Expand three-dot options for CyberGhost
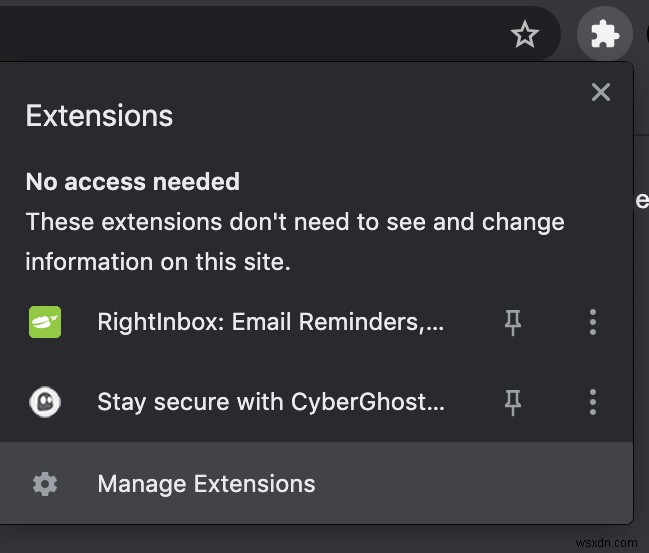The height and width of the screenshot is (553, 649). pos(593,402)
